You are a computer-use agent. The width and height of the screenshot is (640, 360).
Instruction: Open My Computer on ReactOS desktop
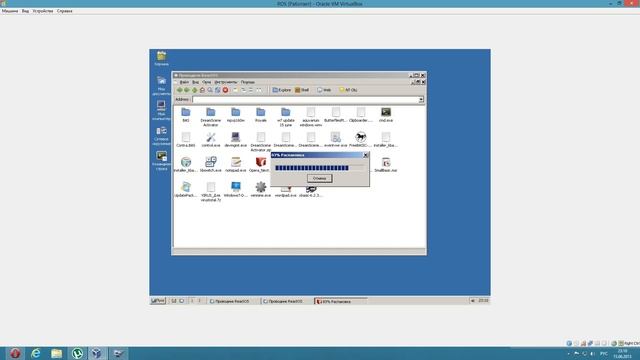161,111
